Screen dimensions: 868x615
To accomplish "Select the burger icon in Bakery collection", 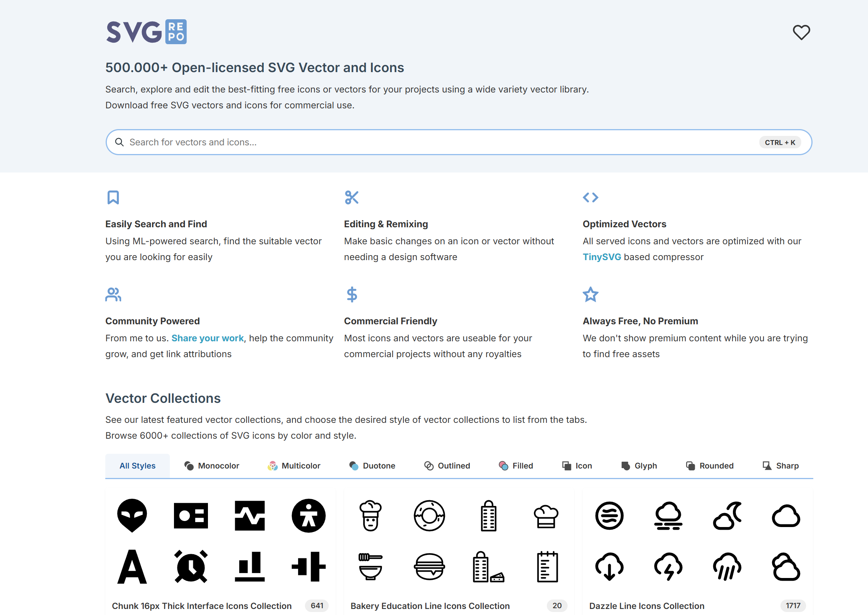I will pos(429,566).
